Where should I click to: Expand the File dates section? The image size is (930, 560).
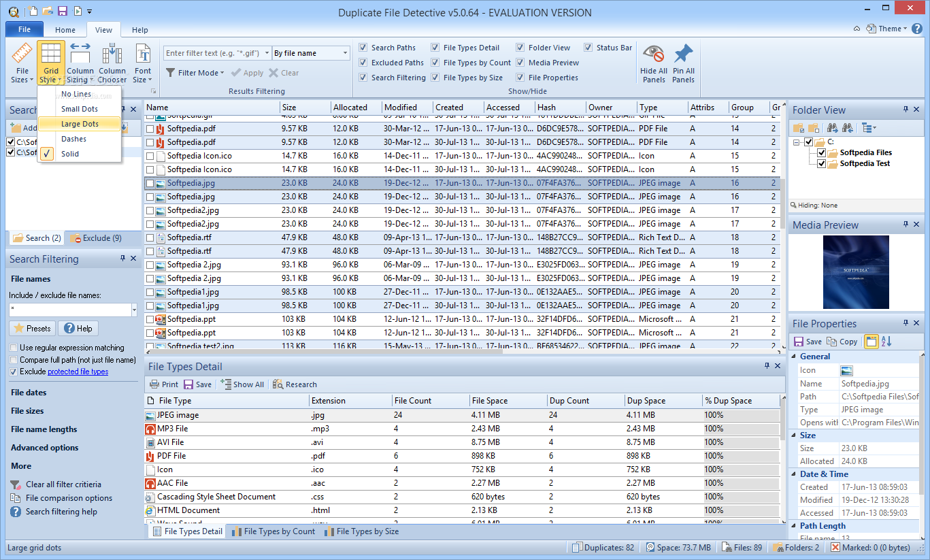click(x=29, y=393)
